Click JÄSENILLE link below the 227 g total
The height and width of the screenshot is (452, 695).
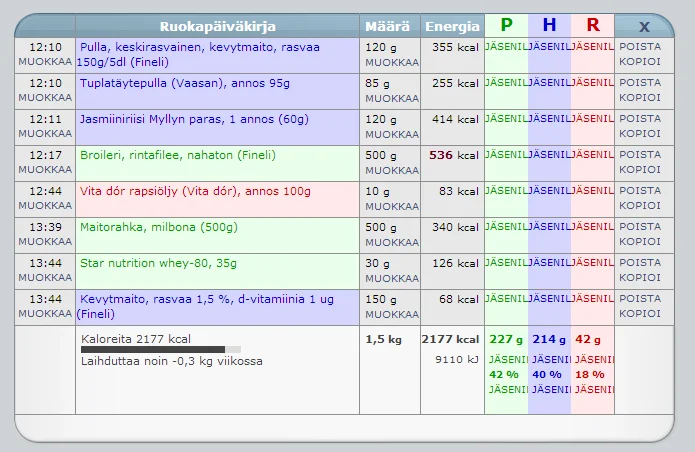point(506,358)
